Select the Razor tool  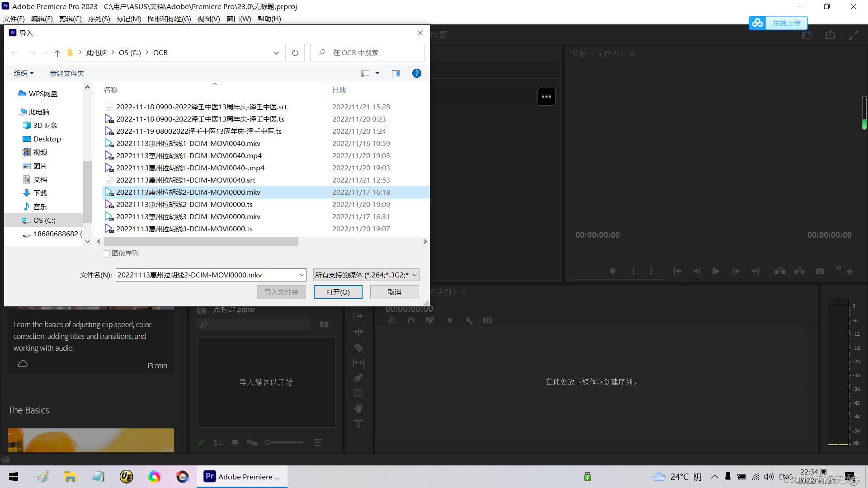(359, 347)
